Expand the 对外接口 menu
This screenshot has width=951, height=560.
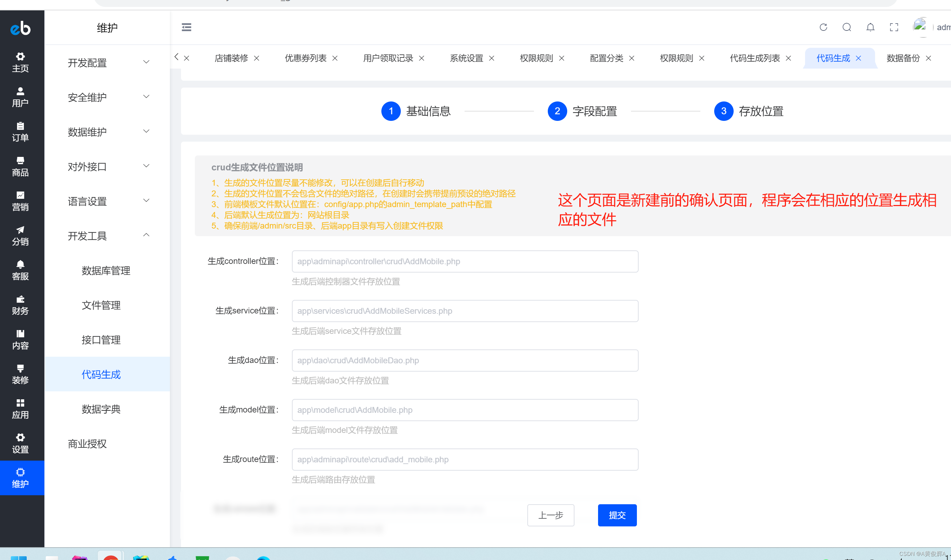click(x=107, y=166)
